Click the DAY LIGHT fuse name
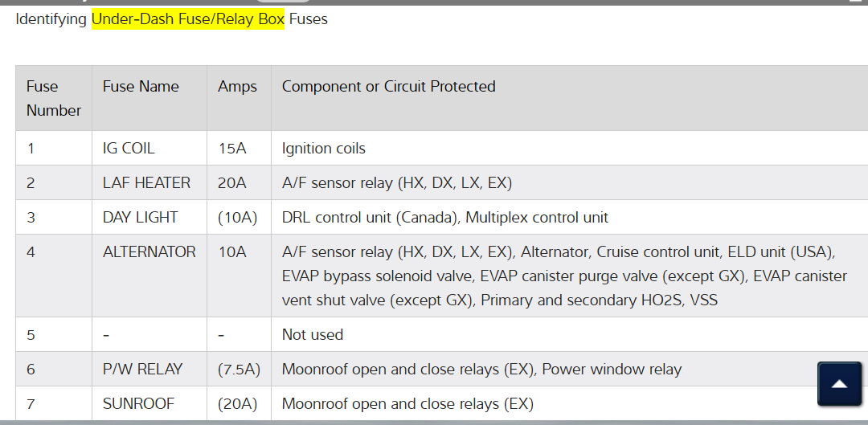Image resolution: width=868 pixels, height=425 pixels. 140,218
